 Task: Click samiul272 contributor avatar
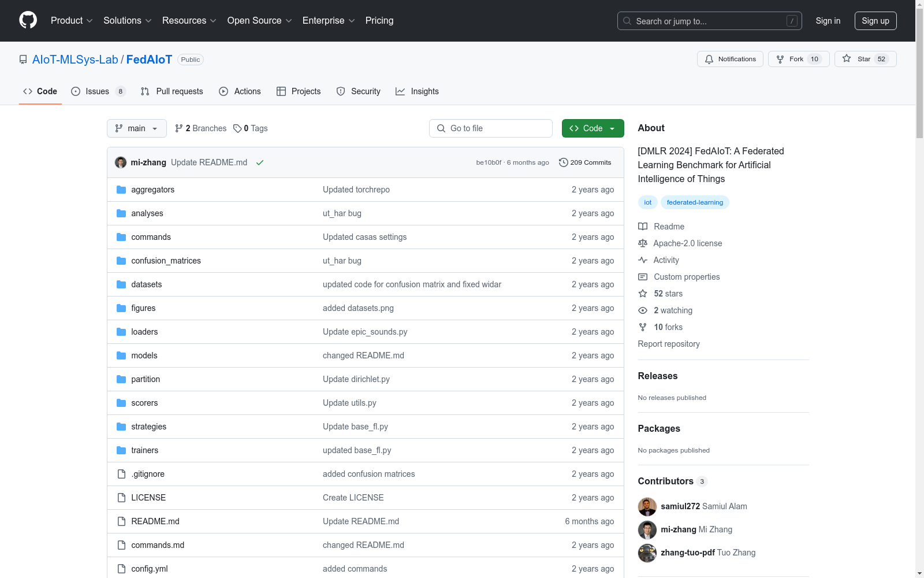pyautogui.click(x=647, y=507)
